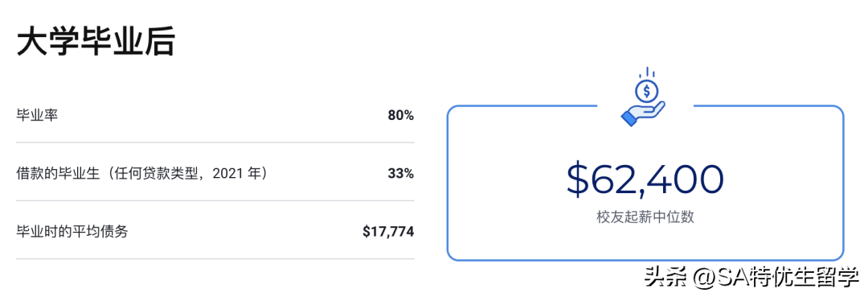Click the 2021 年 text in loan row
The width and height of the screenshot is (868, 297).
238,173
